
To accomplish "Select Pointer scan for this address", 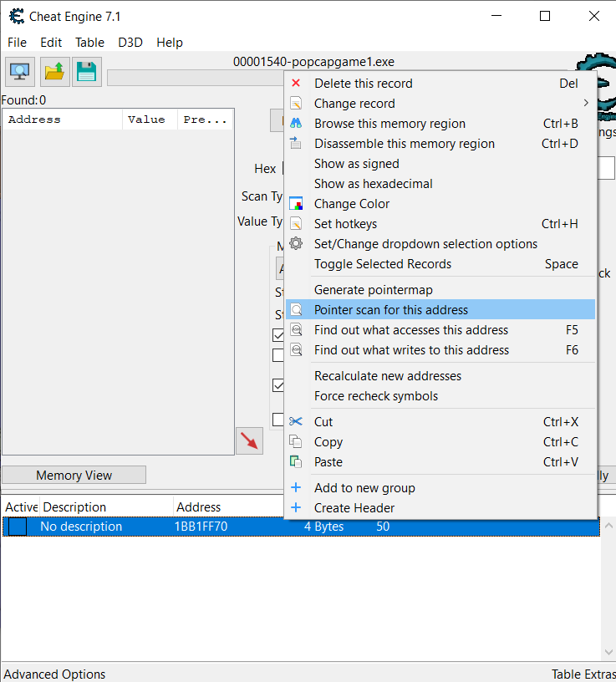I will point(440,310).
